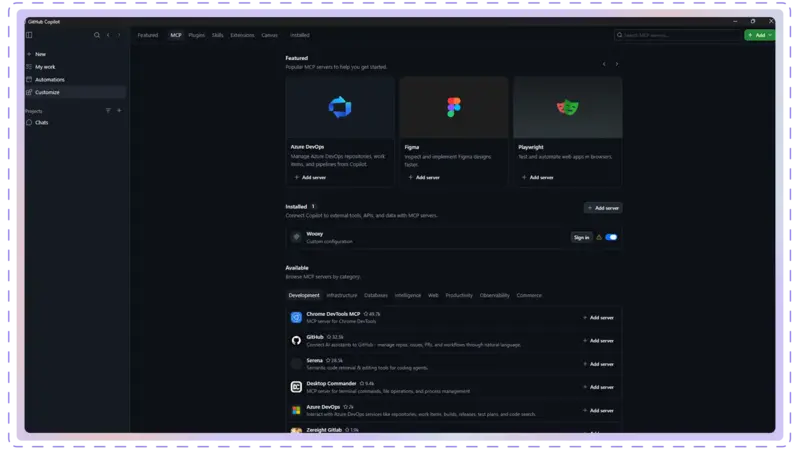
Task: Select the MCP tab
Action: coord(176,35)
